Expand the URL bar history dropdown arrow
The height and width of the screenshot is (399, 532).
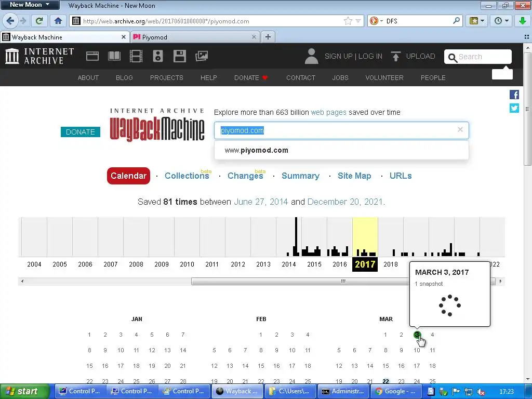coord(358,21)
